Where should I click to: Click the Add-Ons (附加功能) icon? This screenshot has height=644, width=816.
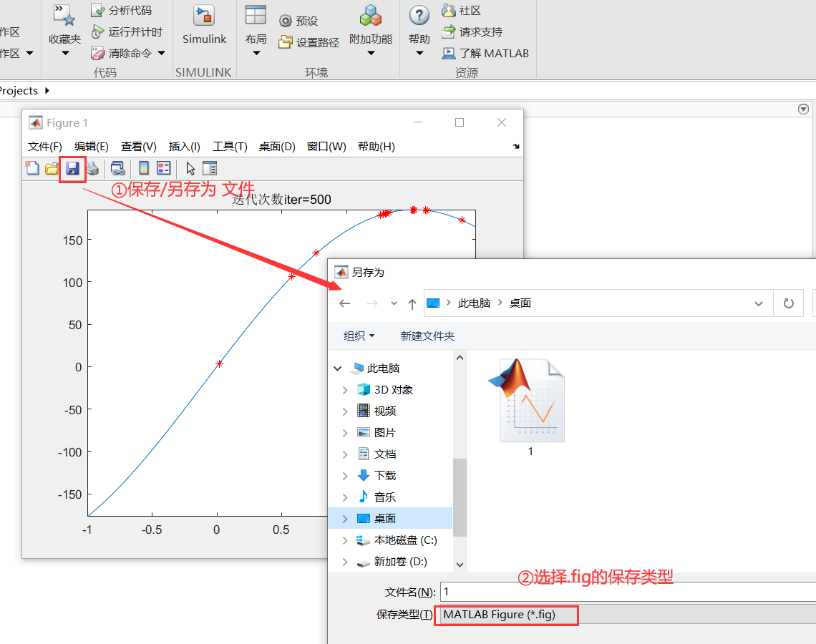371,16
